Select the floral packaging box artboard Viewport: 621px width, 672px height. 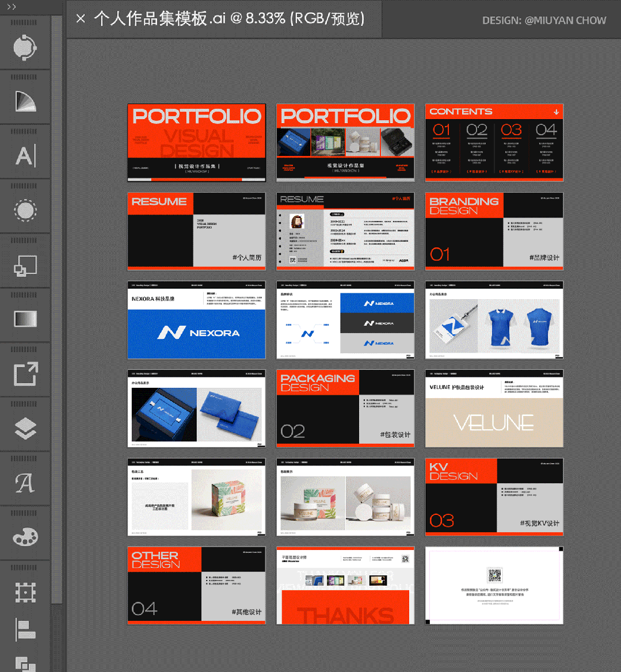[196, 497]
